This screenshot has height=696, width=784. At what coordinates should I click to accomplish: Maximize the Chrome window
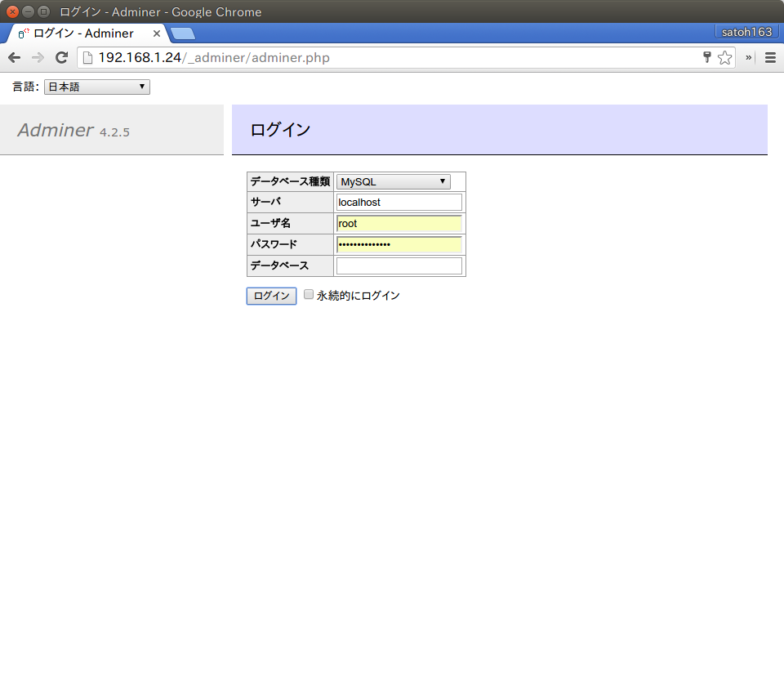point(44,11)
